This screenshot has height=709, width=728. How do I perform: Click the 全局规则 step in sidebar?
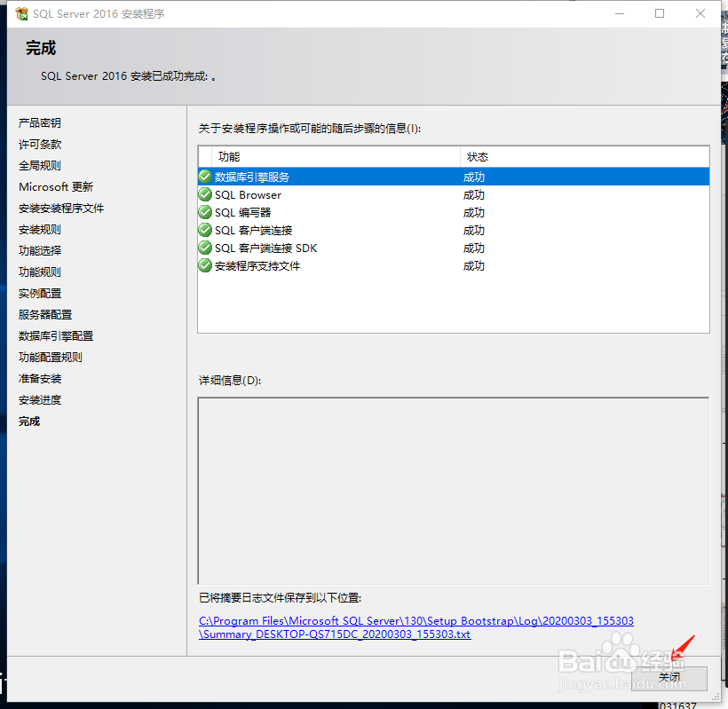[40, 165]
